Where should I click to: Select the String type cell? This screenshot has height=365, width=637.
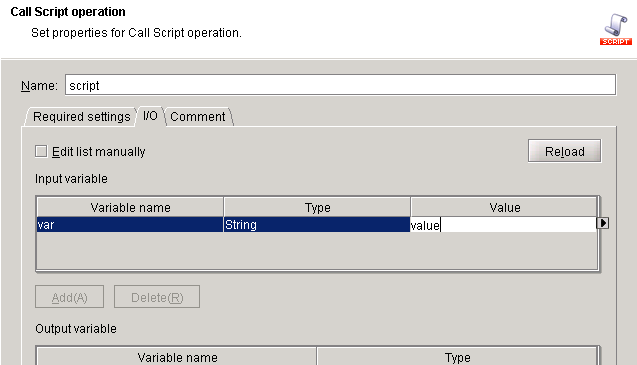(x=317, y=225)
